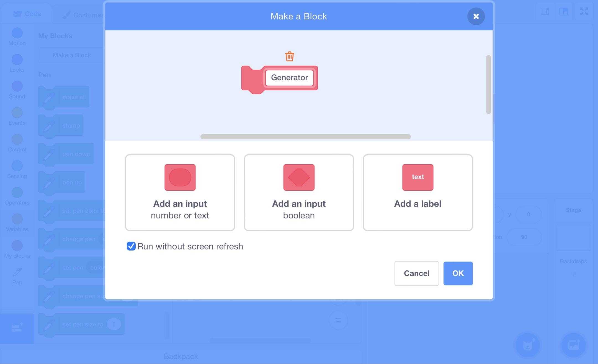Screen dimensions: 598x364
Task: Add a number or text input
Action: (x=180, y=192)
